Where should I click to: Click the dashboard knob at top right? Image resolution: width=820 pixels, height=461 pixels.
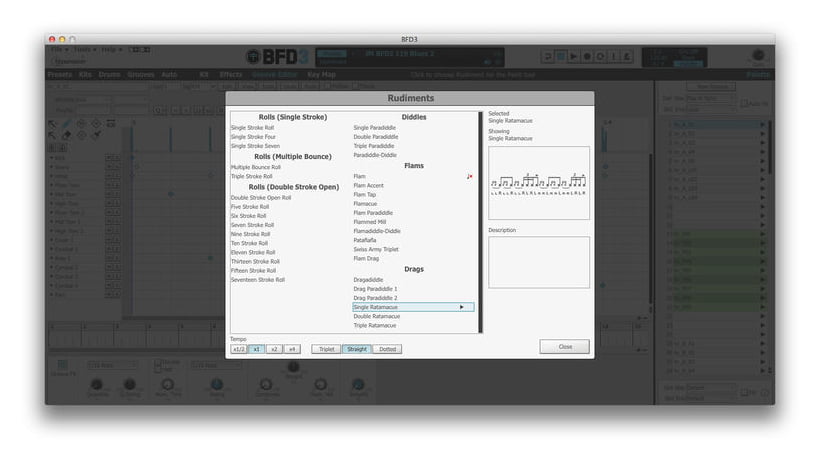[758, 55]
